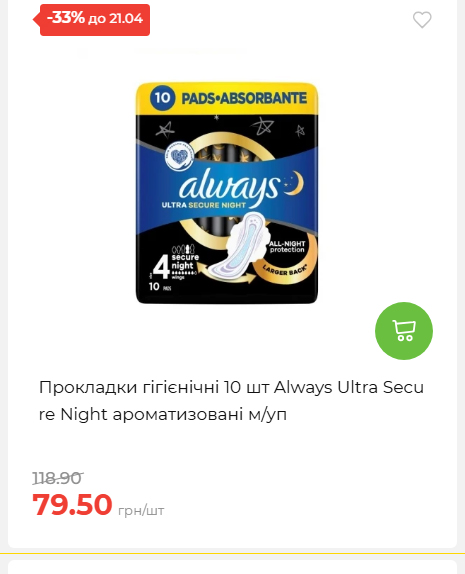Add Always pads to shopping cart
465x574 pixels.
[x=404, y=331]
